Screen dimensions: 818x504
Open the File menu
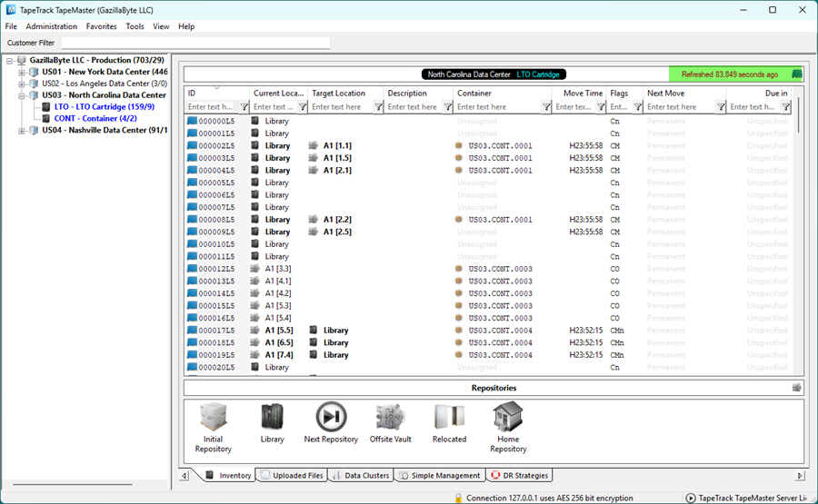pyautogui.click(x=11, y=26)
